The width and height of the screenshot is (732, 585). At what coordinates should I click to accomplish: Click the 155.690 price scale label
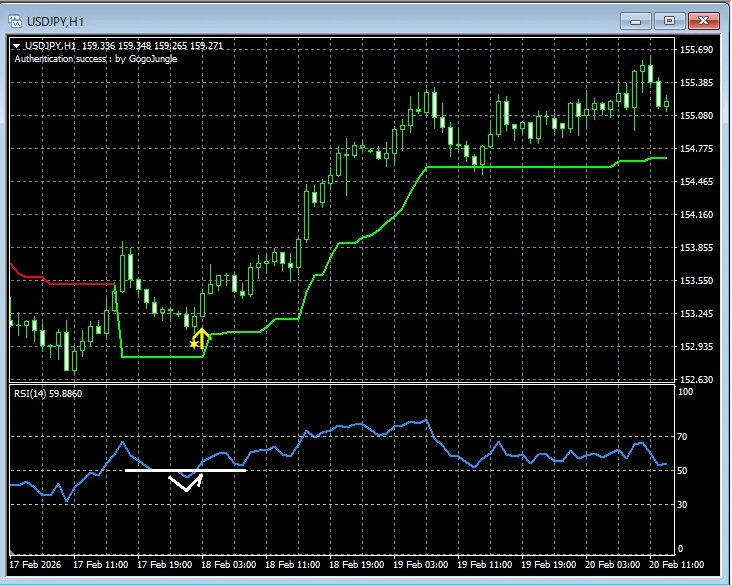[x=697, y=50]
